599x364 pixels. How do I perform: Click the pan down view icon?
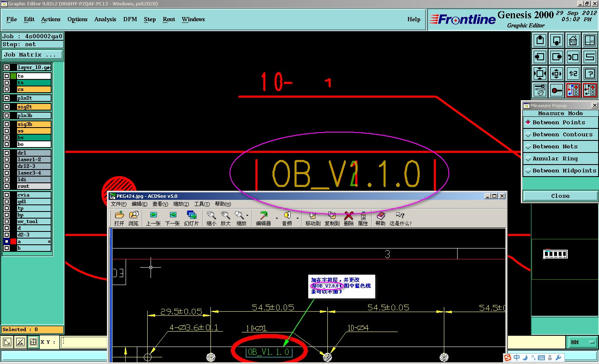tap(557, 40)
